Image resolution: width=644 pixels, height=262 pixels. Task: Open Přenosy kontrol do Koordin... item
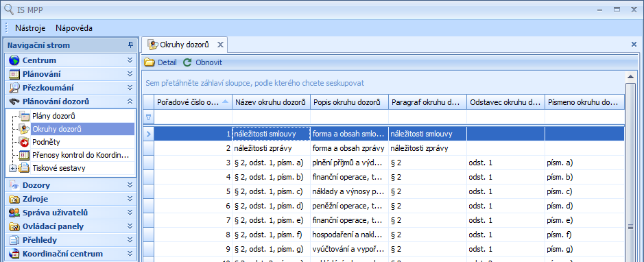[x=80, y=155]
